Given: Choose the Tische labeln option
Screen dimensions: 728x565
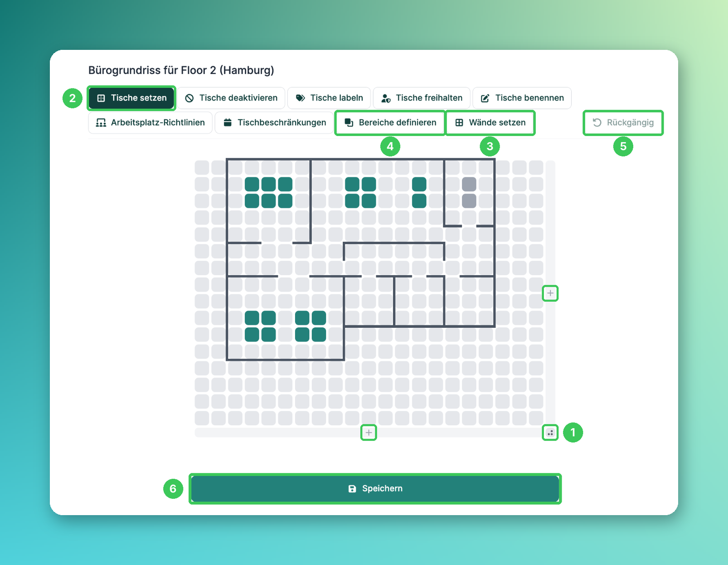Looking at the screenshot, I should click(329, 98).
